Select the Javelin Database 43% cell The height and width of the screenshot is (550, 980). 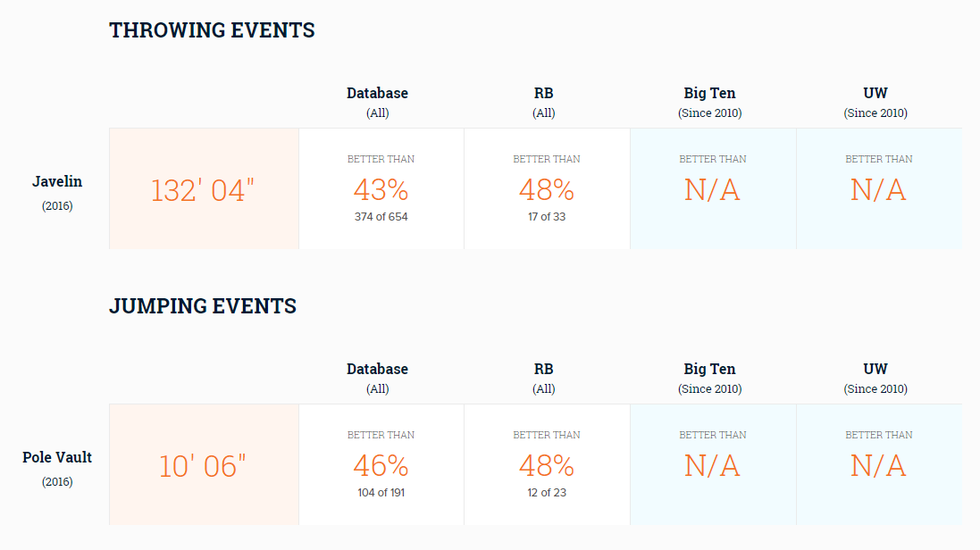click(x=381, y=188)
